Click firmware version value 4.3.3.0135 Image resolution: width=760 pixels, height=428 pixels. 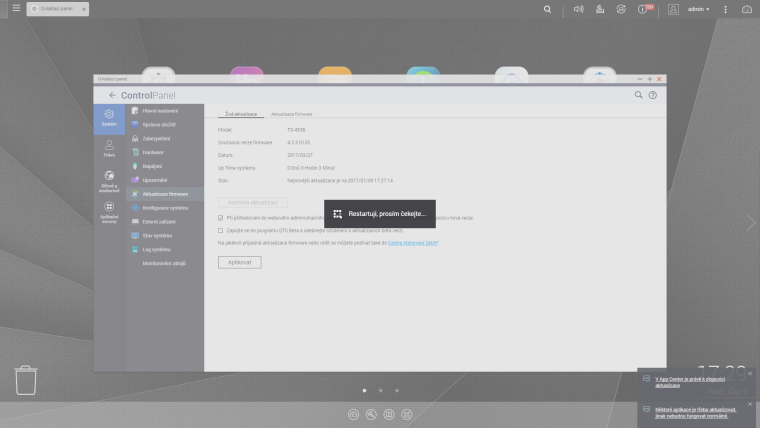point(299,143)
